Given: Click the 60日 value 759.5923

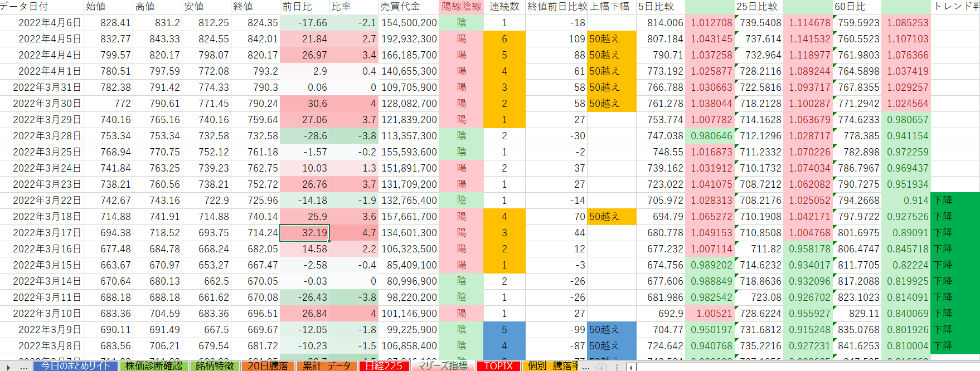Looking at the screenshot, I should click(857, 23).
